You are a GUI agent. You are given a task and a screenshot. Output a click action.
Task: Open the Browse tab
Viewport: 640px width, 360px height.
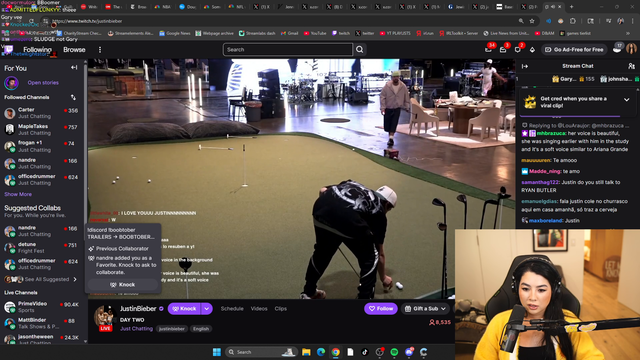click(x=74, y=50)
